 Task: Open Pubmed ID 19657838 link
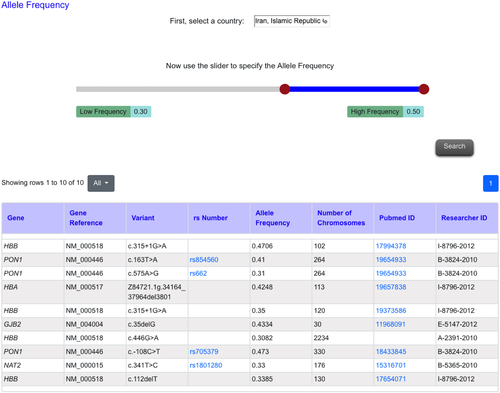click(391, 287)
